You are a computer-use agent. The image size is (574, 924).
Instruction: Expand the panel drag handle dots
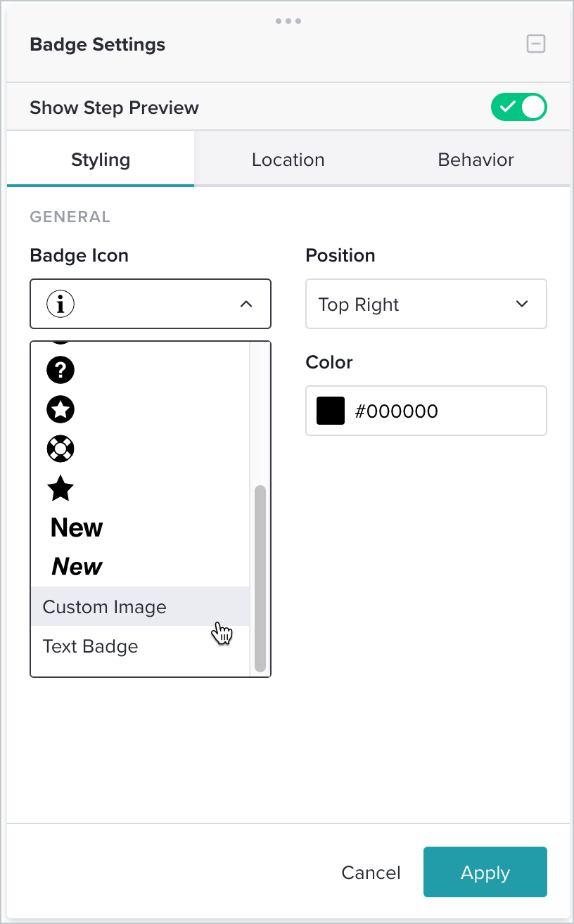288,21
